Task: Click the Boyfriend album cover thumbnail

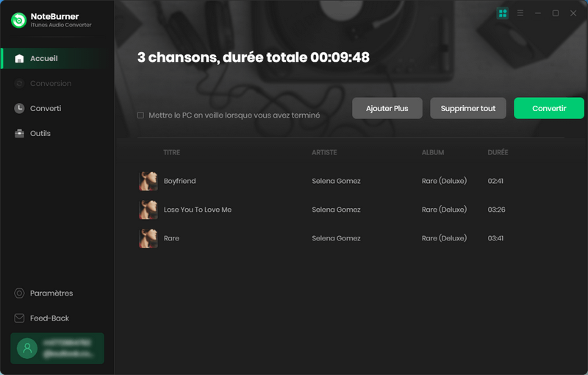Action: 148,181
